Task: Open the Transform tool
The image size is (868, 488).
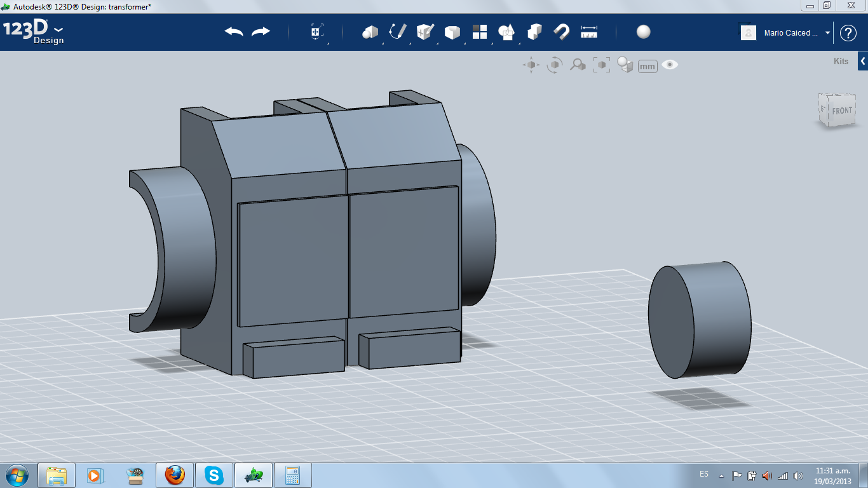Action: pos(316,32)
